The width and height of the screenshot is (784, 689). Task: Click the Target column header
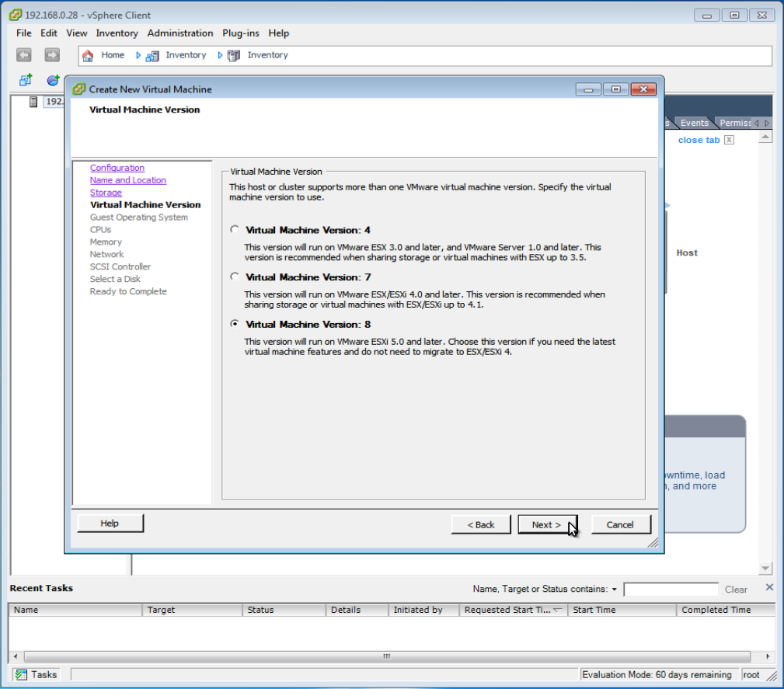(193, 610)
